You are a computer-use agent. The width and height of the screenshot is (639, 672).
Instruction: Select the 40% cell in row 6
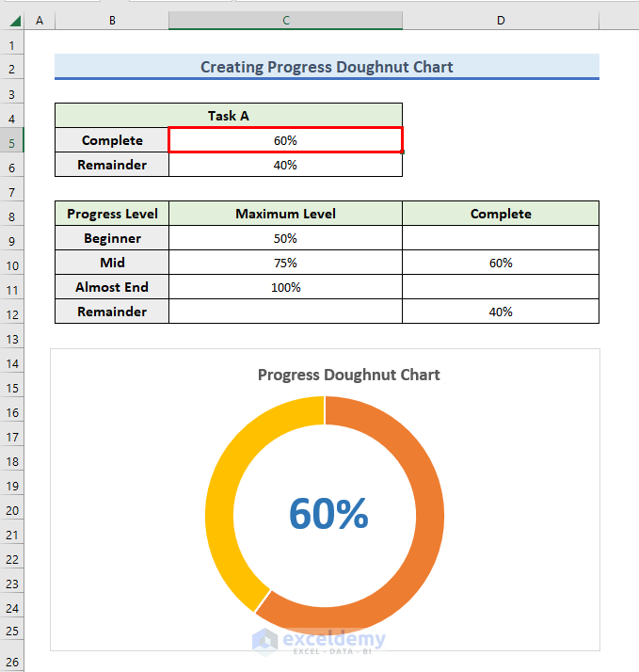click(x=285, y=165)
